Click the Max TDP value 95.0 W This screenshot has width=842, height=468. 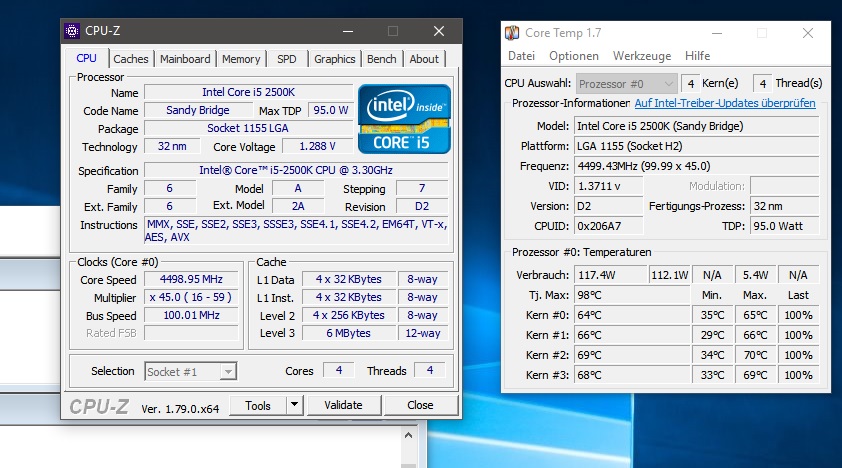pyautogui.click(x=331, y=111)
